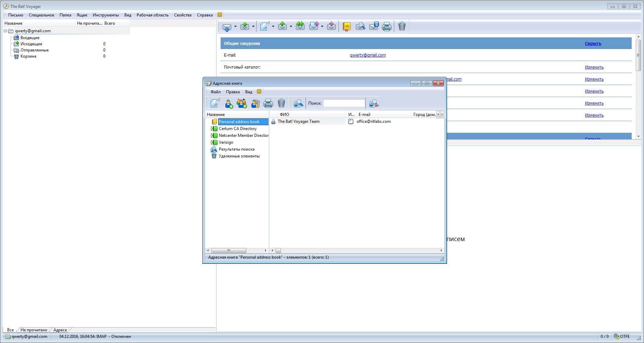This screenshot has height=343, width=644.
Task: Click the vertical scrollbar thumb in the account info pane
Action: pos(638,55)
